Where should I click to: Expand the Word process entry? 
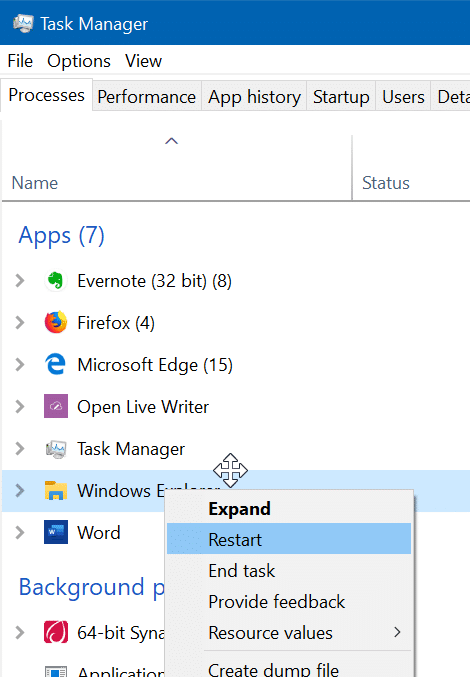pyautogui.click(x=19, y=532)
